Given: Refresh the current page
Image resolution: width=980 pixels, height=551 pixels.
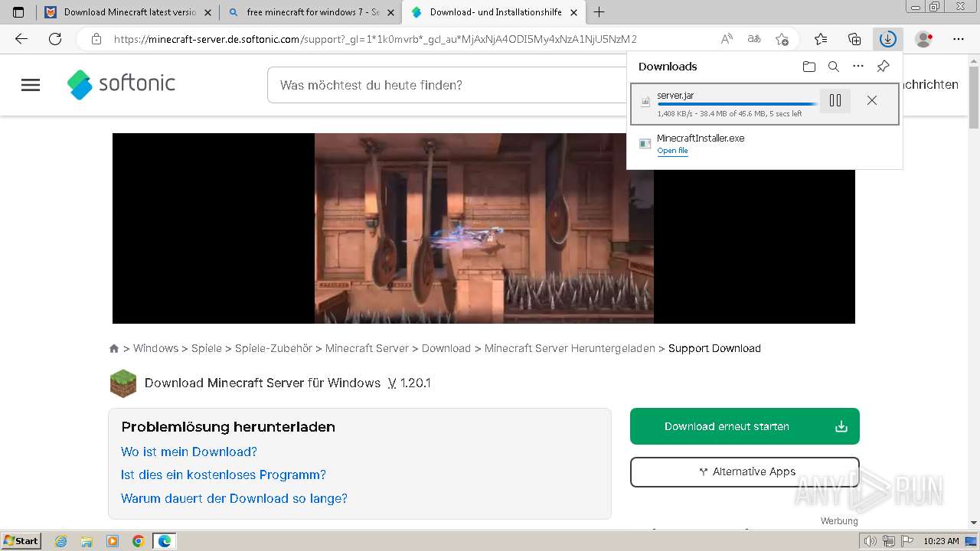Looking at the screenshot, I should (55, 39).
